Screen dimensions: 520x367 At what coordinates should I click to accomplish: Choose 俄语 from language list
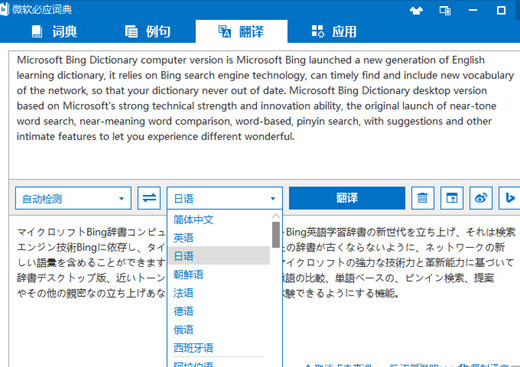point(219,330)
